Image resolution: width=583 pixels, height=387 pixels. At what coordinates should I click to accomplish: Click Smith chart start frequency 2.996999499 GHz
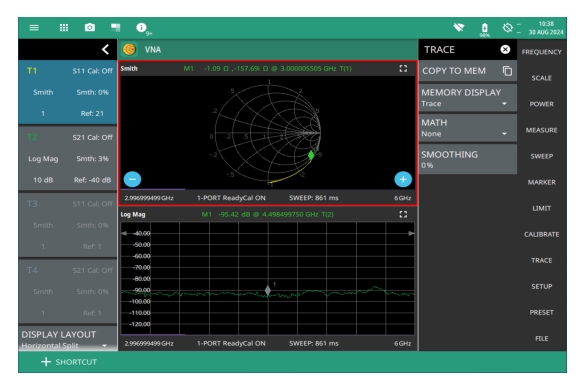coord(149,198)
